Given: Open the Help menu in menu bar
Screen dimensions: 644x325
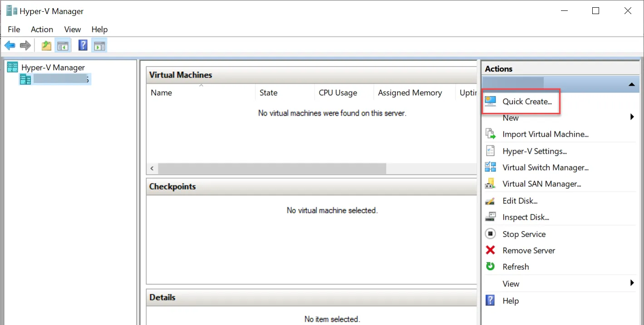Looking at the screenshot, I should pos(99,29).
